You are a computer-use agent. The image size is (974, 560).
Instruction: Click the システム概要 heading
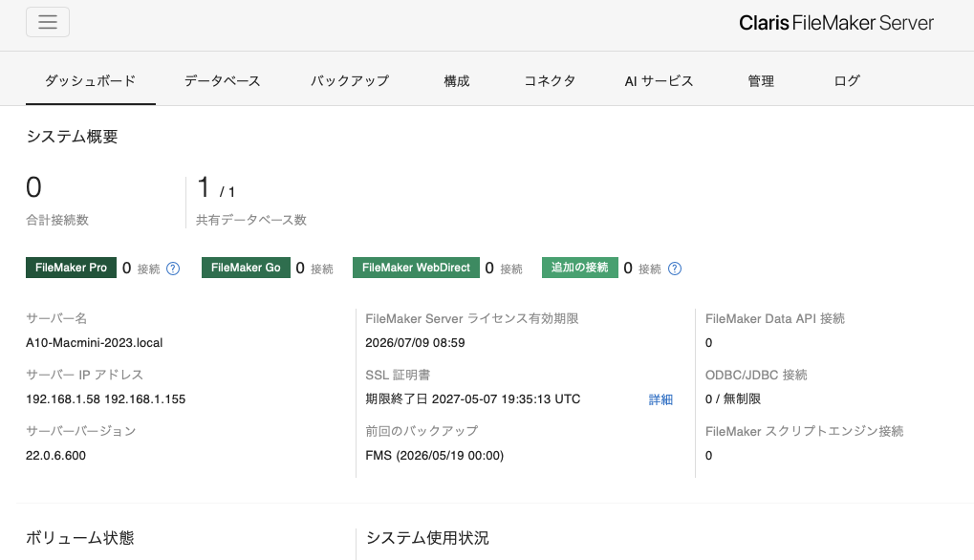pyautogui.click(x=72, y=137)
